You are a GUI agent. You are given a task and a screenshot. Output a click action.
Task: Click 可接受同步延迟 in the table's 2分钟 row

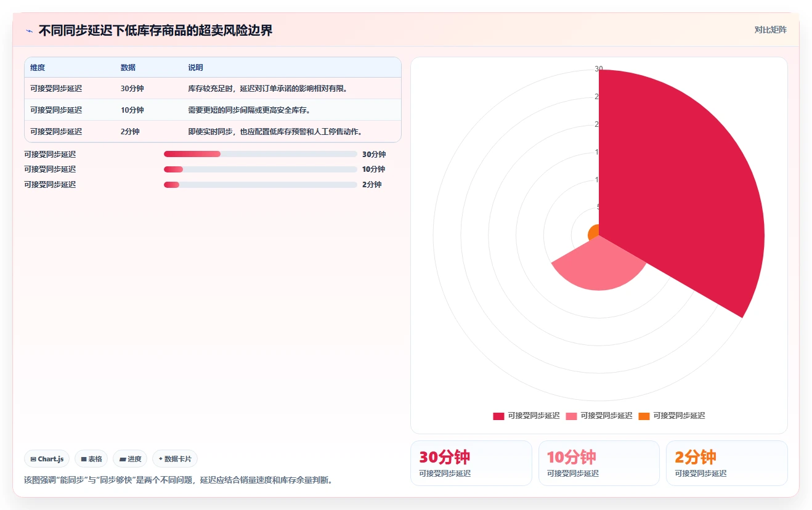pyautogui.click(x=56, y=132)
